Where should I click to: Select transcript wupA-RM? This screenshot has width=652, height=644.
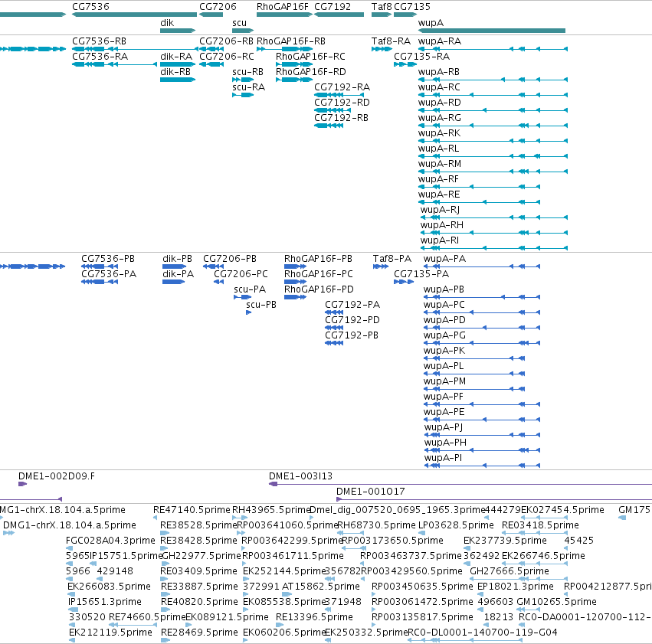[x=439, y=164]
